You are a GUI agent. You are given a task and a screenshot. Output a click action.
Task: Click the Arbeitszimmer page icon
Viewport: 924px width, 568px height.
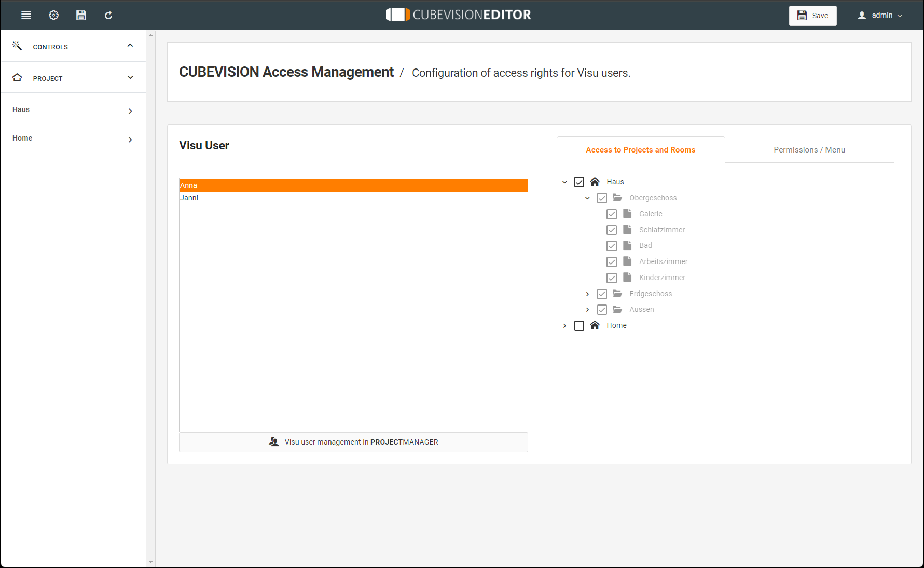point(627,261)
